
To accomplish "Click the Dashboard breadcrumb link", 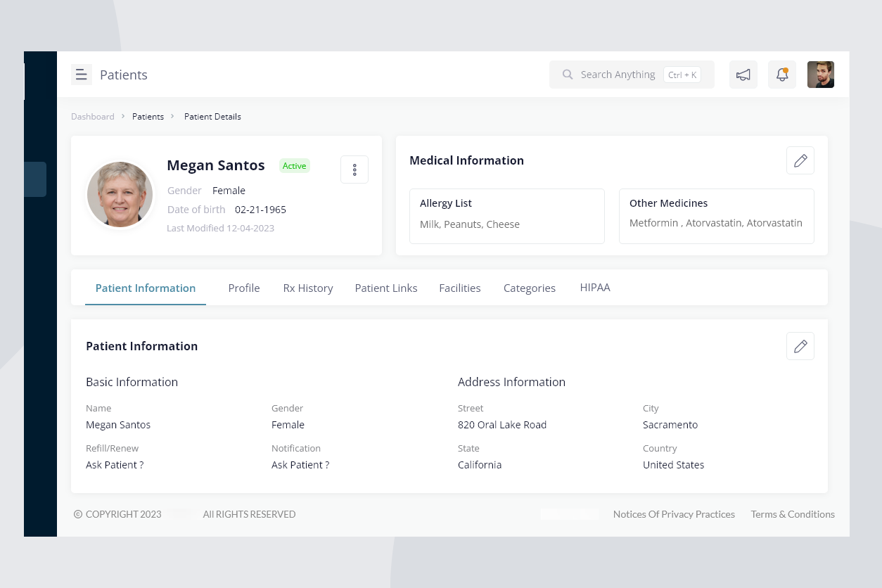I will (93, 117).
